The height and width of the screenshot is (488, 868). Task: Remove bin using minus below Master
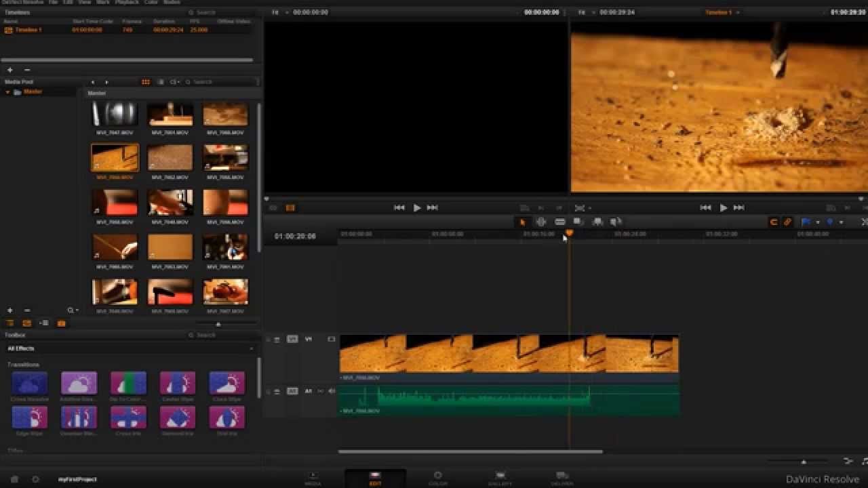(27, 310)
